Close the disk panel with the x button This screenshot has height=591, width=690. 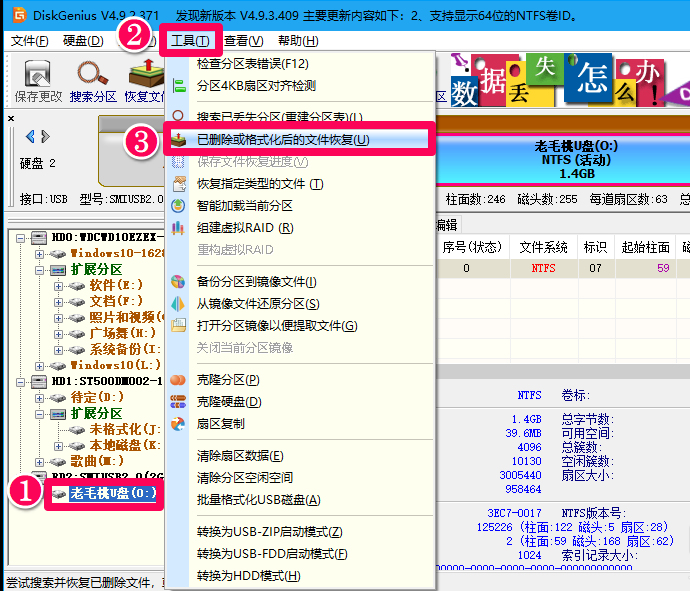point(10,118)
